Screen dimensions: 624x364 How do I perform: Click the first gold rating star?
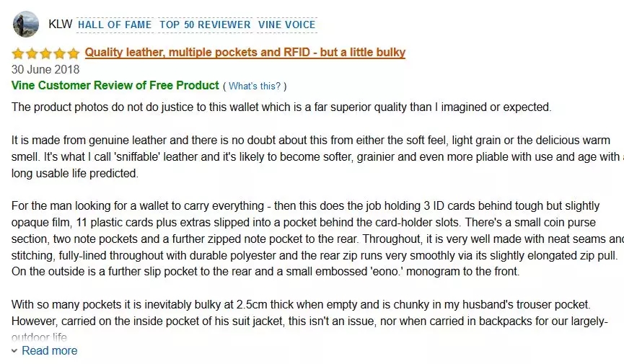point(19,53)
